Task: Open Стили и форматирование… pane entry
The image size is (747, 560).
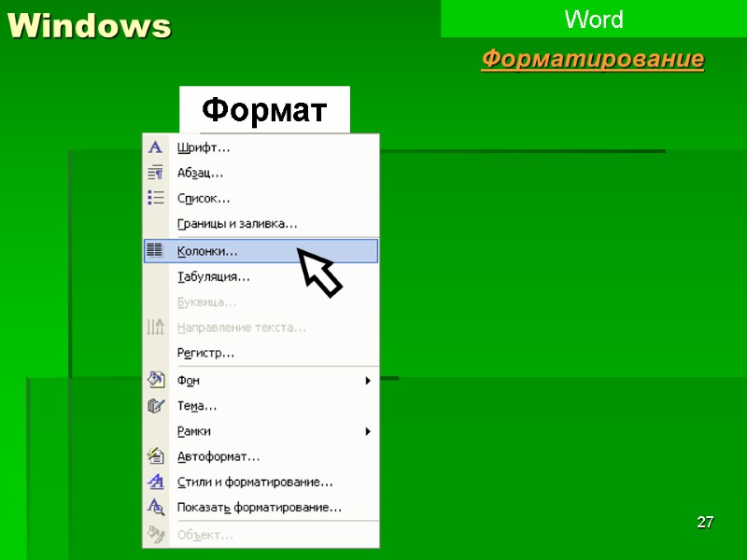Action: (261, 482)
